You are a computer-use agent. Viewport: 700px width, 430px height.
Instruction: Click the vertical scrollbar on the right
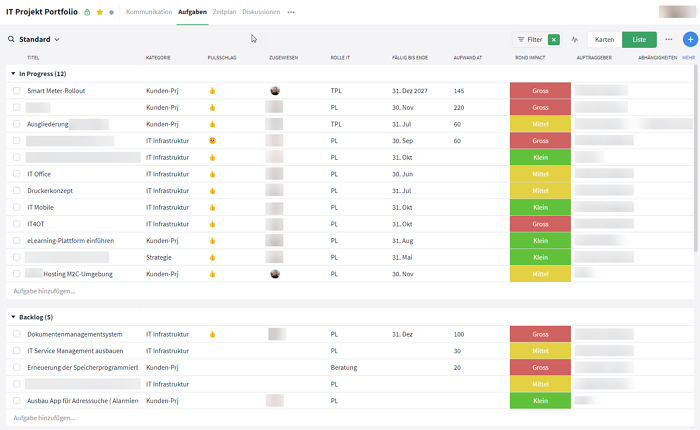695,159
